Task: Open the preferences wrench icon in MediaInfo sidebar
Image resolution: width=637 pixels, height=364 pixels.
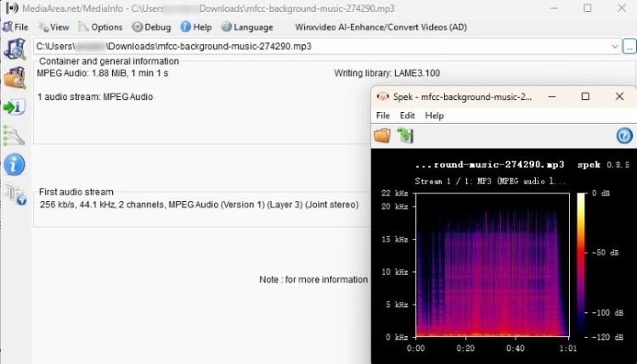Action: 14,136
